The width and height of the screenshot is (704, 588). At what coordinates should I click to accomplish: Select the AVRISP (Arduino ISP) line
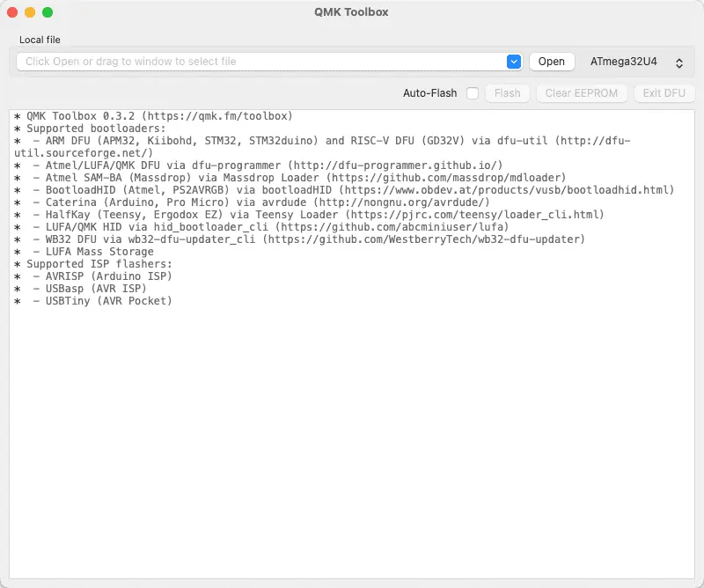[93, 276]
